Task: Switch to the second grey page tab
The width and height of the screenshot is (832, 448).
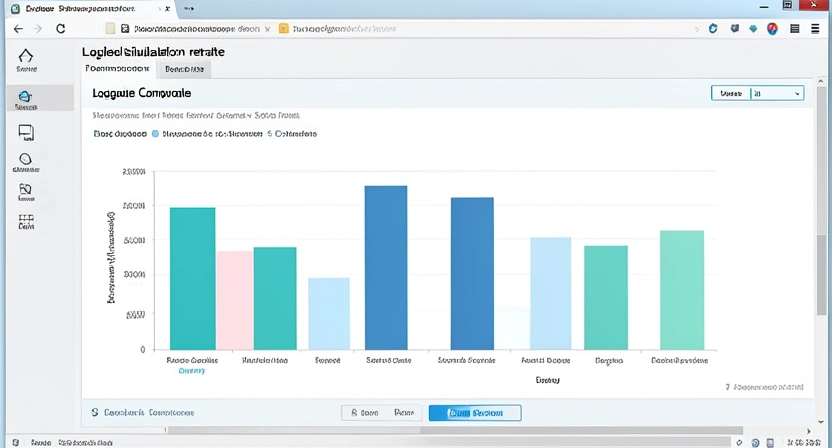Action: (184, 69)
